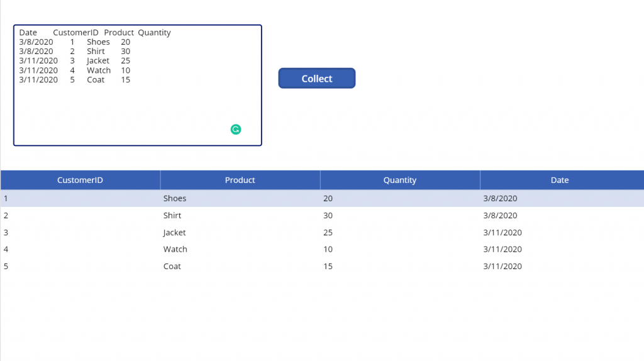Select the Shirt row in table
644x361 pixels.
(x=322, y=215)
